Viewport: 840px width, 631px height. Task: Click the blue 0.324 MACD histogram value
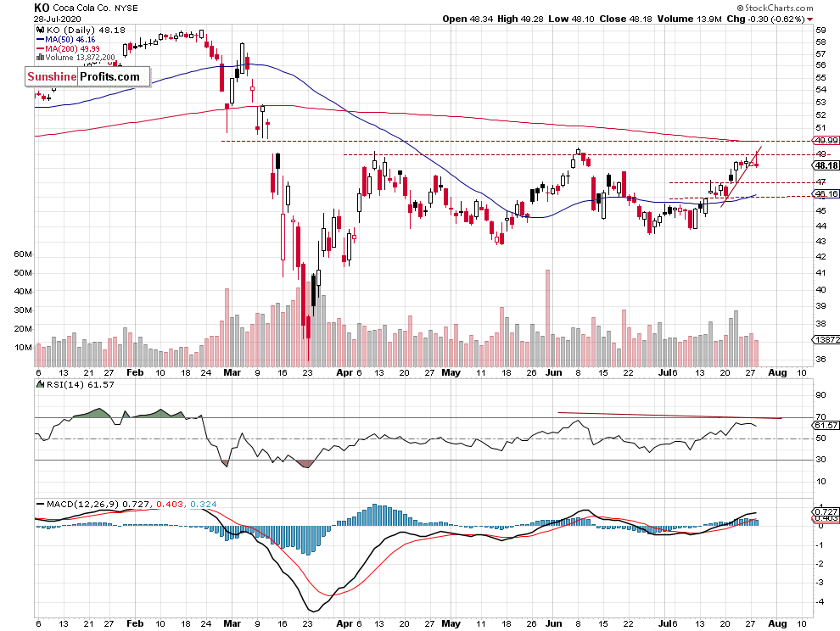204,504
